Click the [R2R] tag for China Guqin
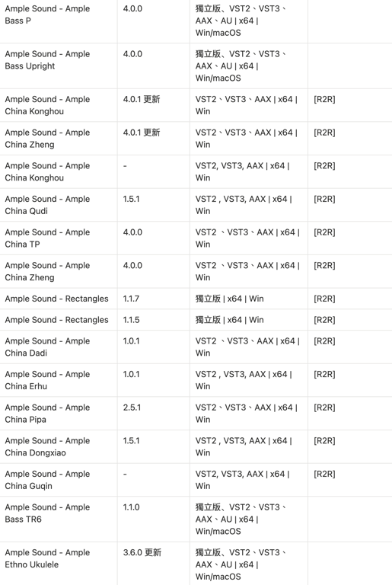This screenshot has height=585, width=392. [324, 474]
